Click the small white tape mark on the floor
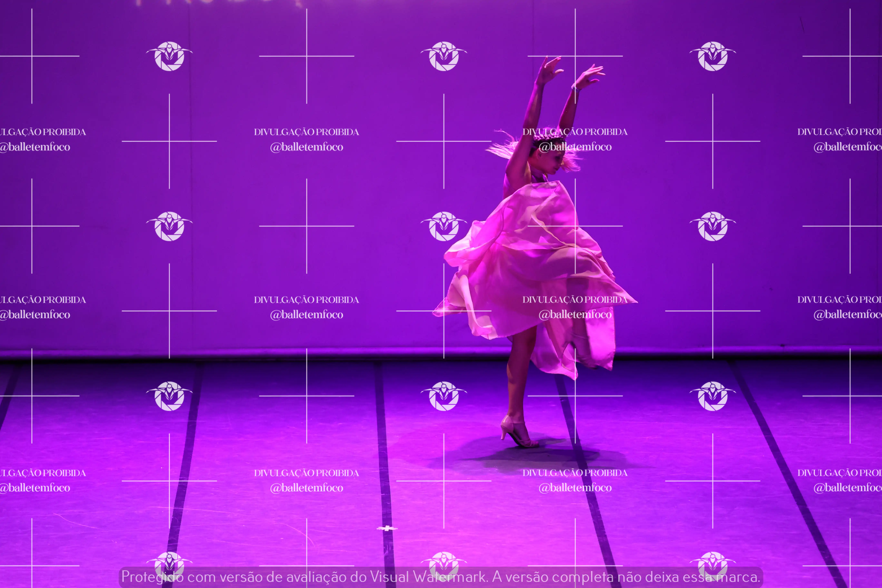The image size is (882, 588). click(x=387, y=528)
